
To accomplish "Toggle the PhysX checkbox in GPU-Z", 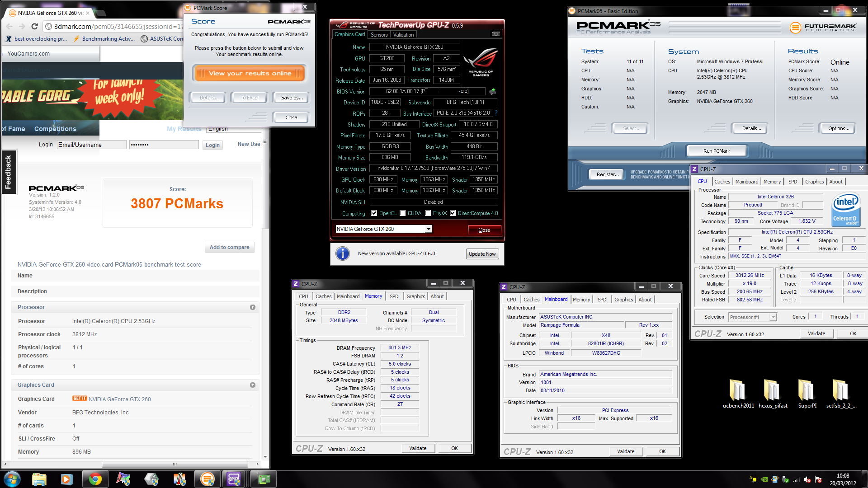I will point(428,213).
